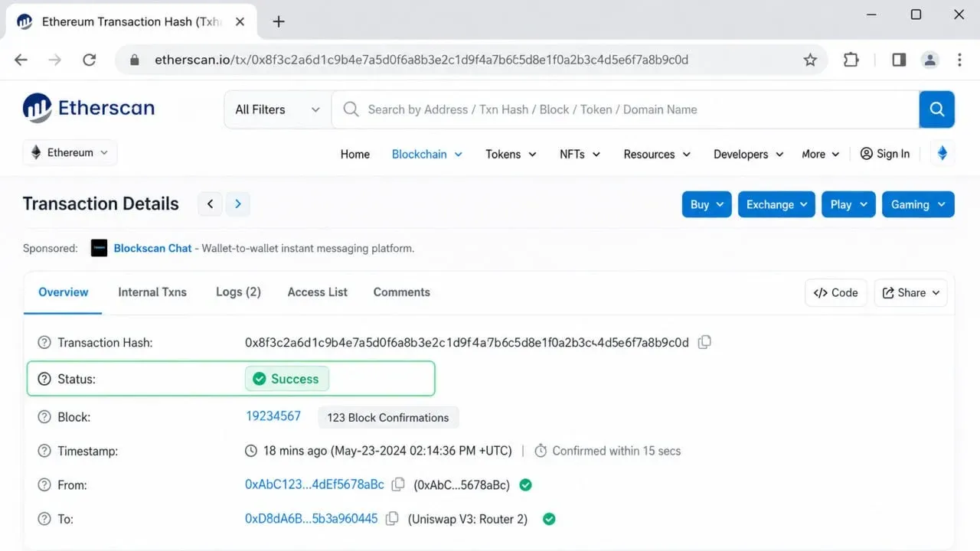Image resolution: width=980 pixels, height=551 pixels.
Task: Open To address 0xD8dA6B...5b3a960445
Action: pos(311,519)
